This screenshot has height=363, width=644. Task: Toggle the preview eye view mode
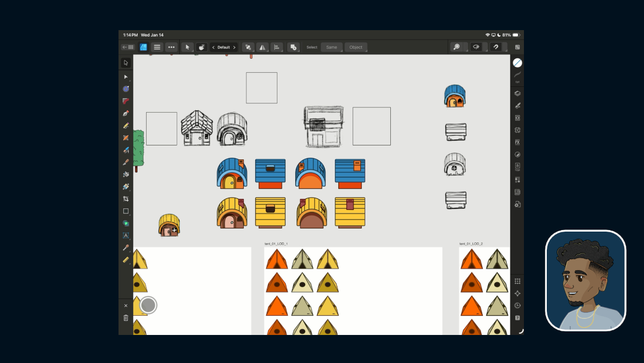(x=476, y=47)
